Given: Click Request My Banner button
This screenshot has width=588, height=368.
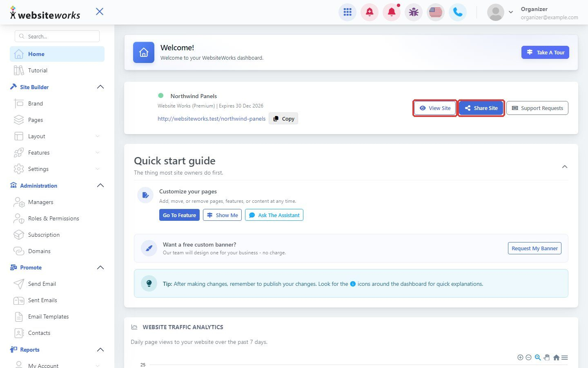Looking at the screenshot, I should coord(535,248).
